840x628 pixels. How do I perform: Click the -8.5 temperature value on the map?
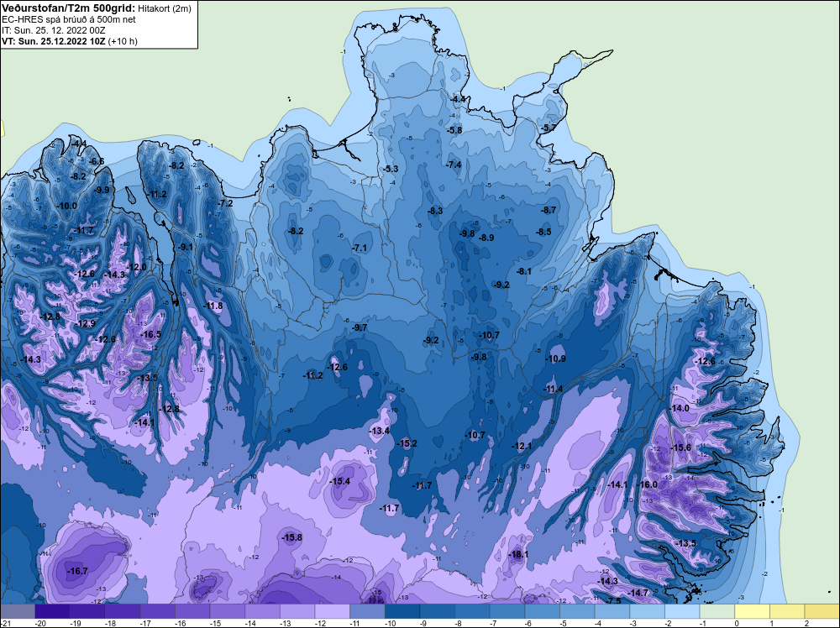(543, 232)
